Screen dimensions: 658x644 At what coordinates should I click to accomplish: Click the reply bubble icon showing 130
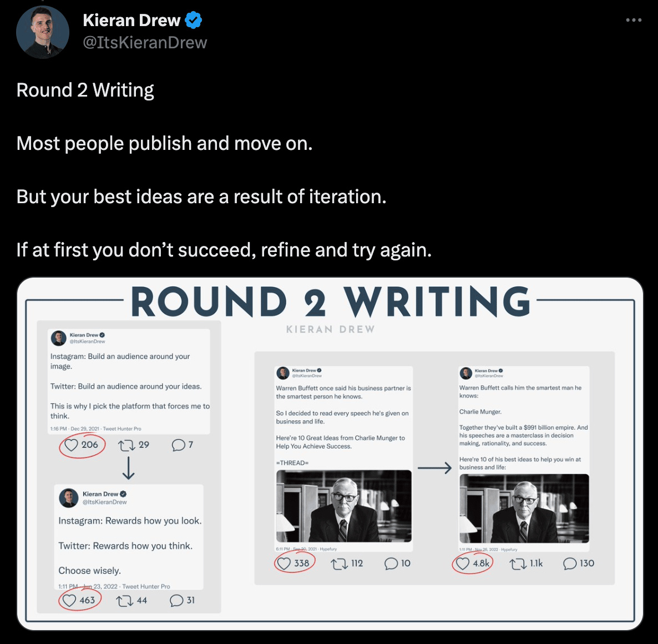point(570,564)
